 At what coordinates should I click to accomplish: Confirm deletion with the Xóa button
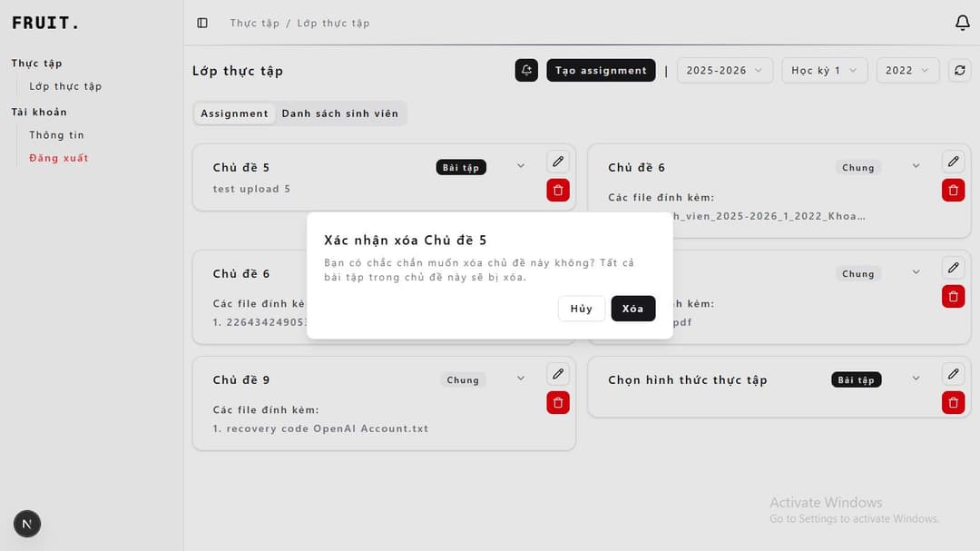point(632,308)
